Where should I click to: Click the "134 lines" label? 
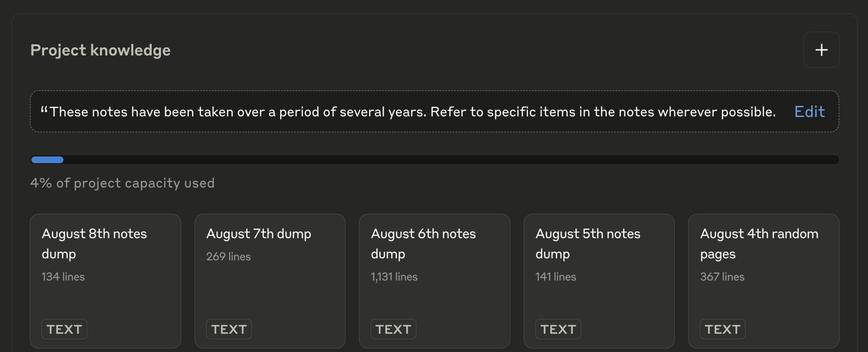[x=63, y=277]
